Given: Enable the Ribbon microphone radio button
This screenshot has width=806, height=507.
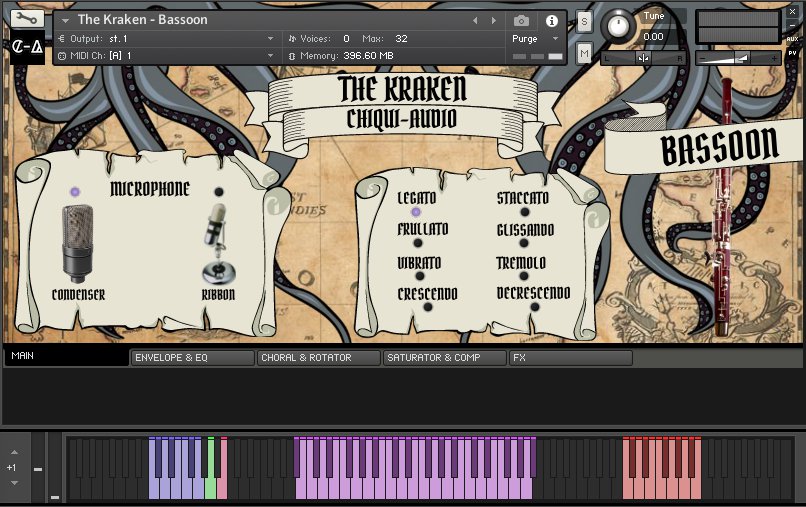Looking at the screenshot, I should coord(219,191).
